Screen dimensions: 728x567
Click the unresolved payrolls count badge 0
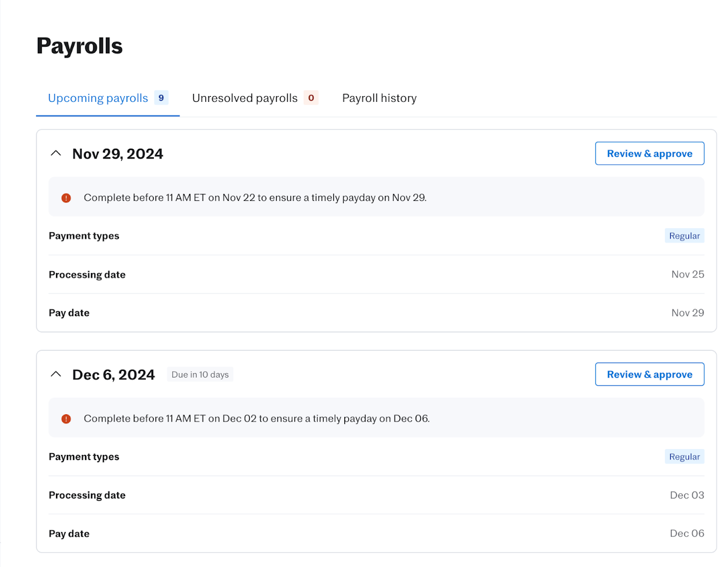311,98
